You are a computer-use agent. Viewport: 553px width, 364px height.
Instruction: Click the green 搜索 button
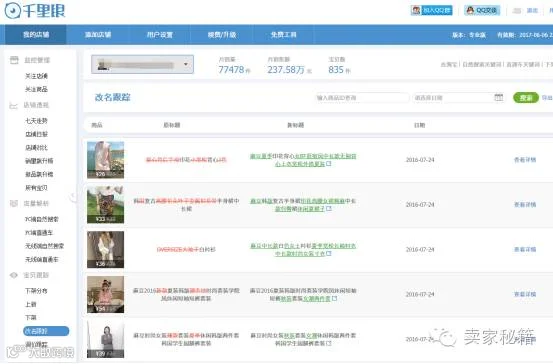point(526,97)
